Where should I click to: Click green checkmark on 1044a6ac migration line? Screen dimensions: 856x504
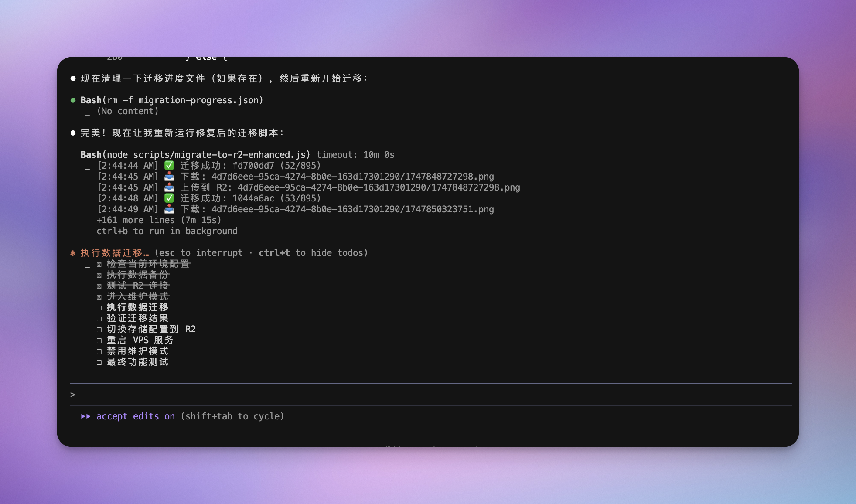click(x=169, y=198)
